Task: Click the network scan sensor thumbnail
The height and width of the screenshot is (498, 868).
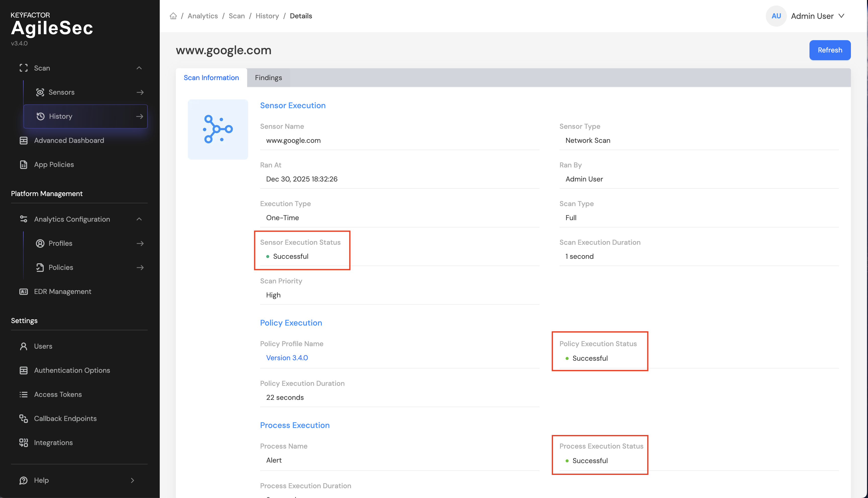Action: pyautogui.click(x=218, y=129)
